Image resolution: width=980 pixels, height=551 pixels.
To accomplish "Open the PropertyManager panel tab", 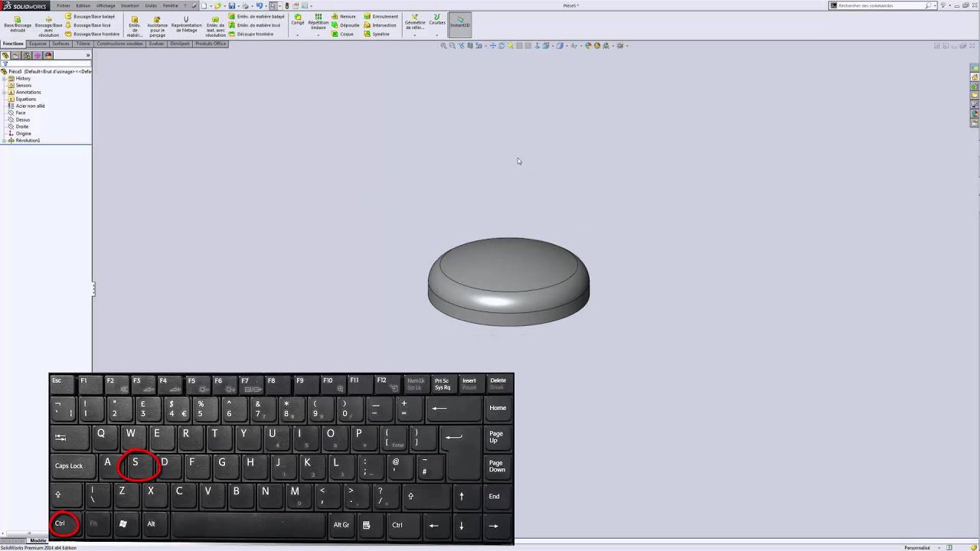I will 16,55.
